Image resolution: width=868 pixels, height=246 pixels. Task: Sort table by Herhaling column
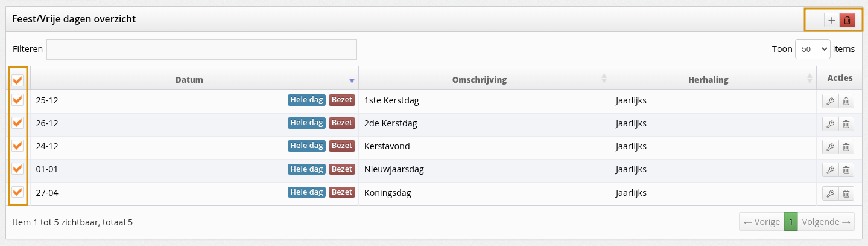pyautogui.click(x=708, y=80)
